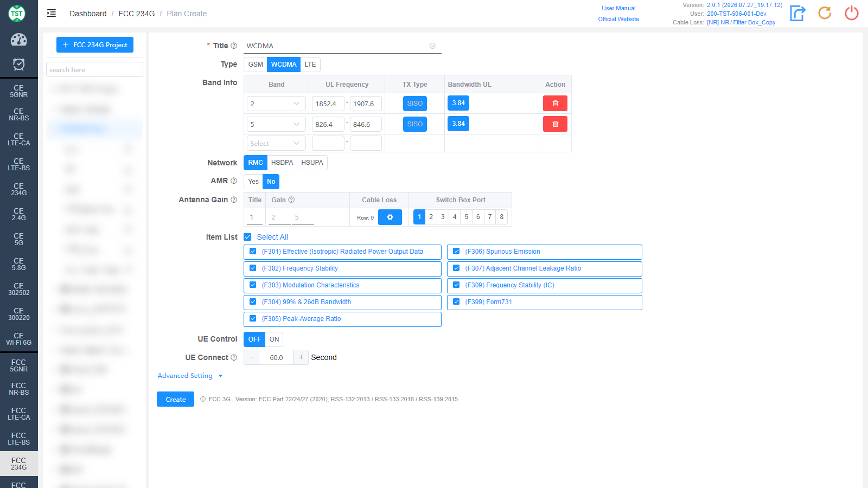Turn UE Control ON
868x488 pixels.
click(x=274, y=339)
